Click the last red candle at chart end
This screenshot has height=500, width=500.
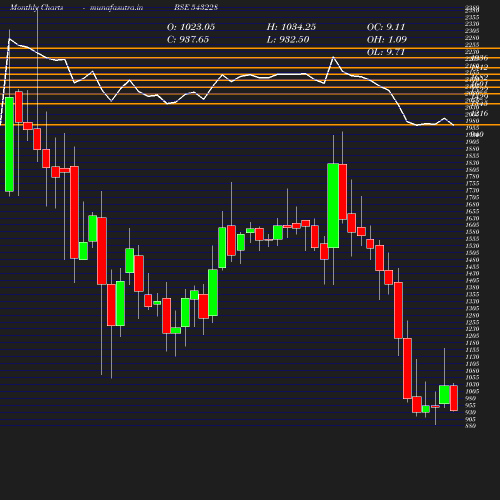tap(454, 398)
